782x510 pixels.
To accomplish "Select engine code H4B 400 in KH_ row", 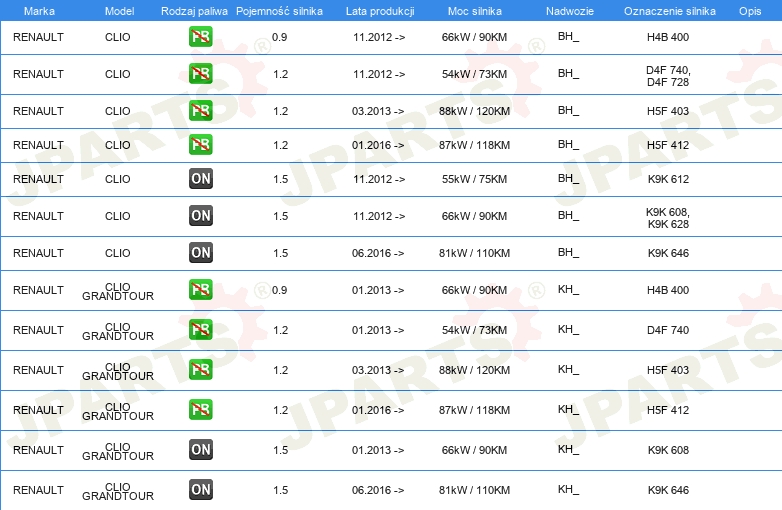I will coord(668,290).
